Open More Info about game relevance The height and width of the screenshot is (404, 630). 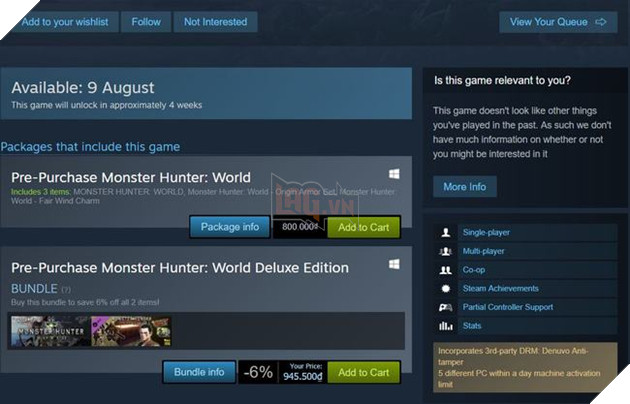(465, 187)
